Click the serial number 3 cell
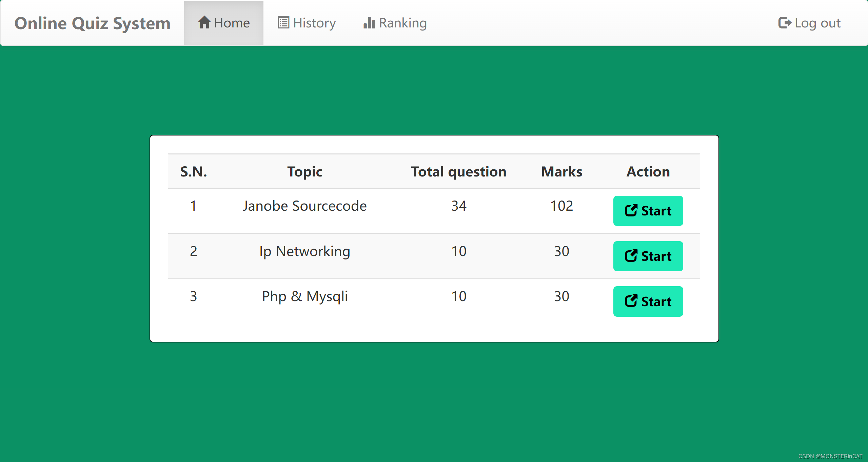The width and height of the screenshot is (868, 462). pos(193,296)
